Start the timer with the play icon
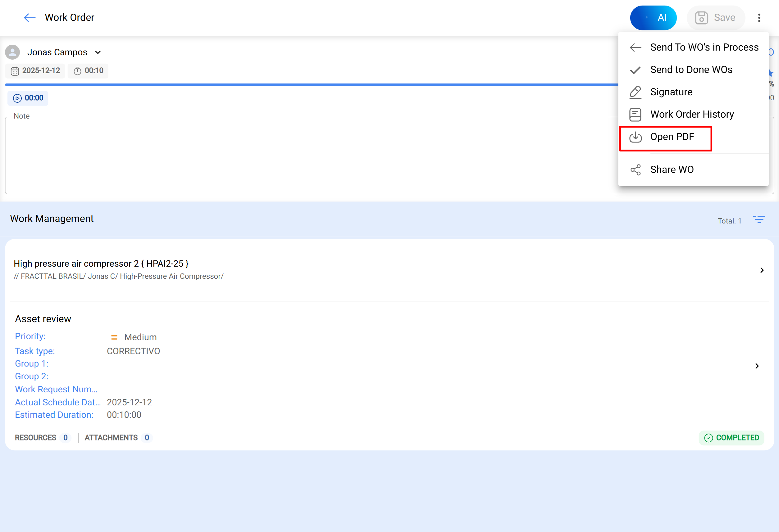 [x=17, y=98]
